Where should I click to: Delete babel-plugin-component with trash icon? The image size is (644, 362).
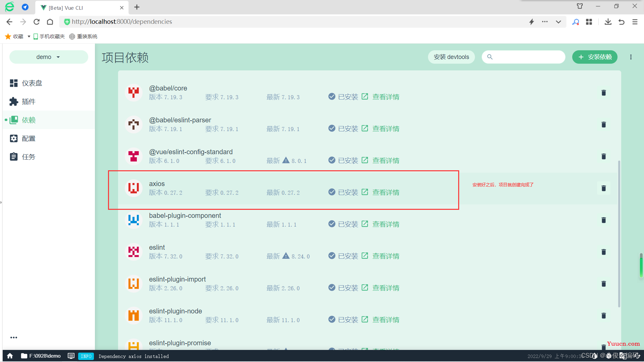click(603, 220)
